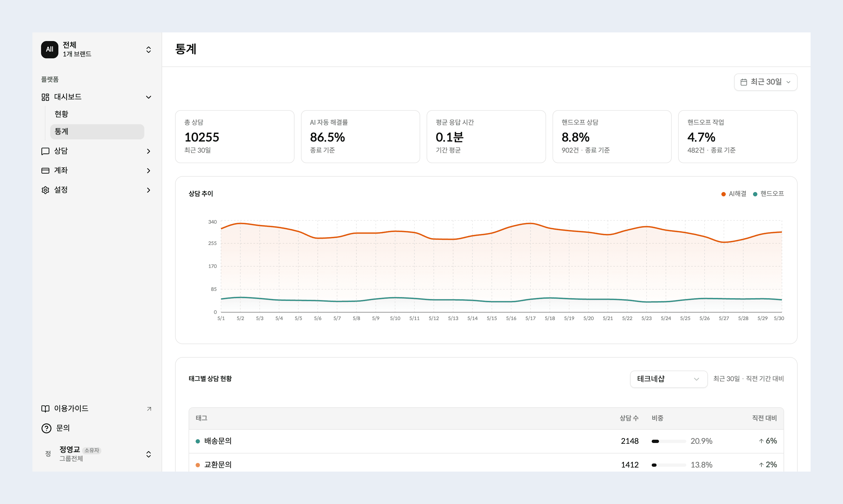Select the 통계 sidebar item
Screen dimensions: 843x504
tap(97, 132)
